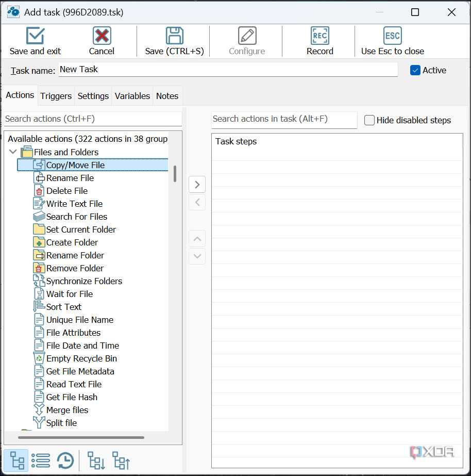Select Unique File Name action
The image size is (471, 476).
point(80,320)
